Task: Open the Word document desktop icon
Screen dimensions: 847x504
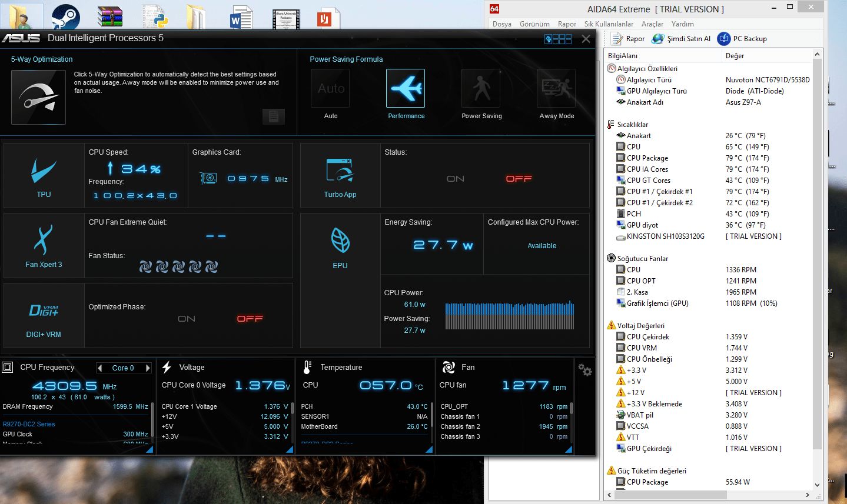Action: pos(241,17)
